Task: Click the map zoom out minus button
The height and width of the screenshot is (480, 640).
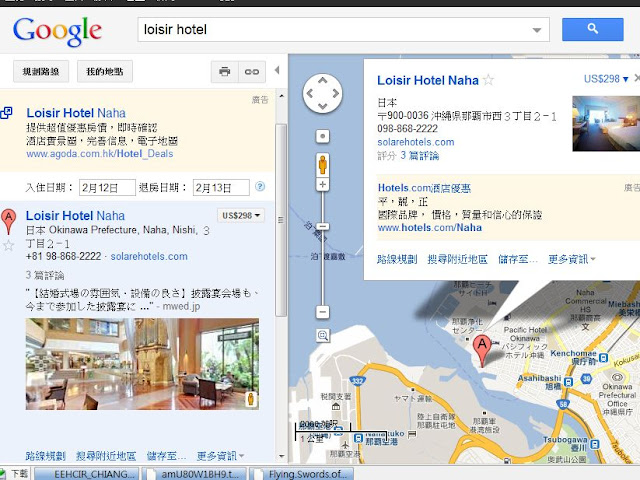Action: coord(322,312)
